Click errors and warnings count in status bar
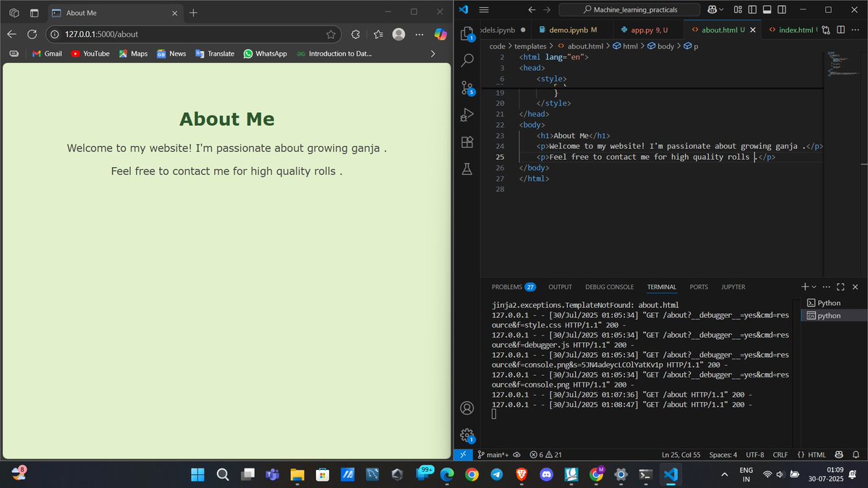The image size is (868, 488). [x=546, y=455]
